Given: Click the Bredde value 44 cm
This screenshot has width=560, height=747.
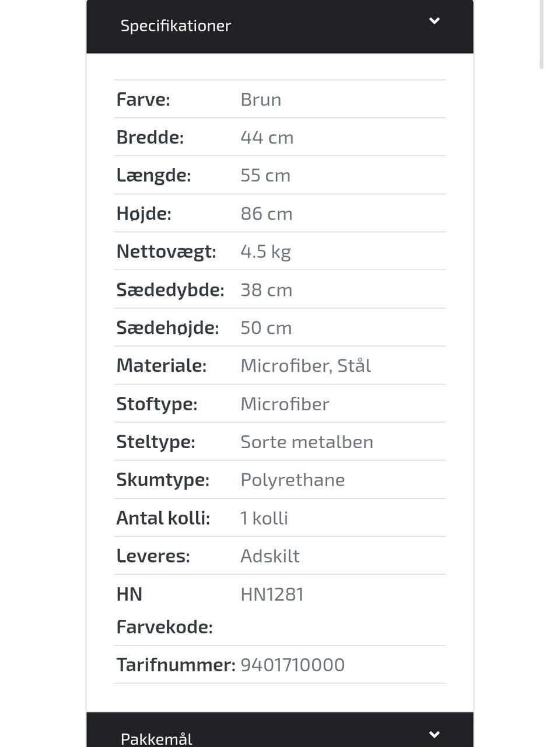Looking at the screenshot, I should (267, 138).
